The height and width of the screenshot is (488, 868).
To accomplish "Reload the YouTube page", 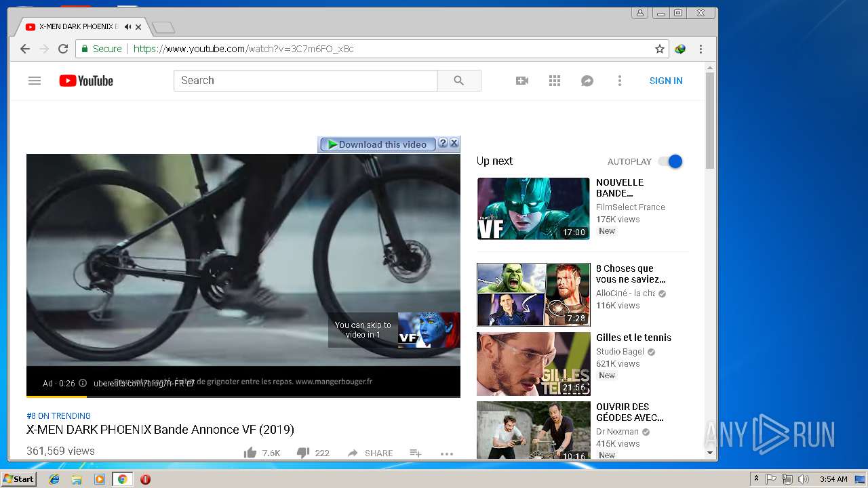I will pos(63,49).
